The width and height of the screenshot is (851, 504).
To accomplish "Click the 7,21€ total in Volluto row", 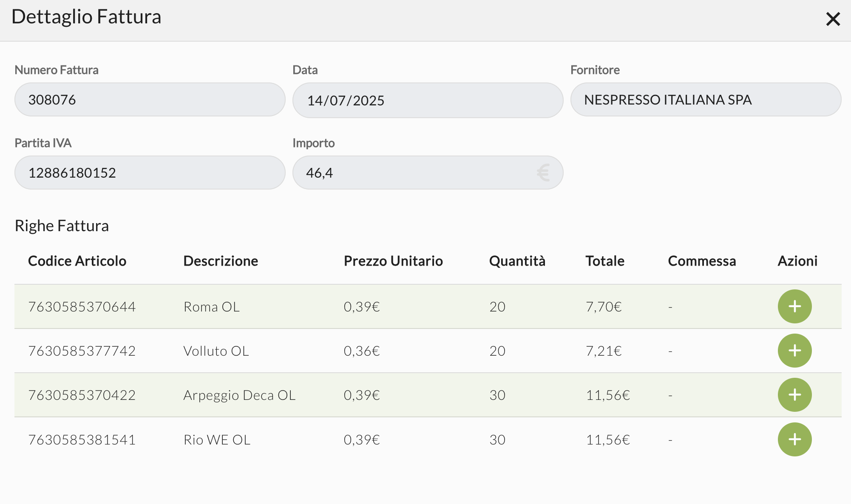I will 604,351.
